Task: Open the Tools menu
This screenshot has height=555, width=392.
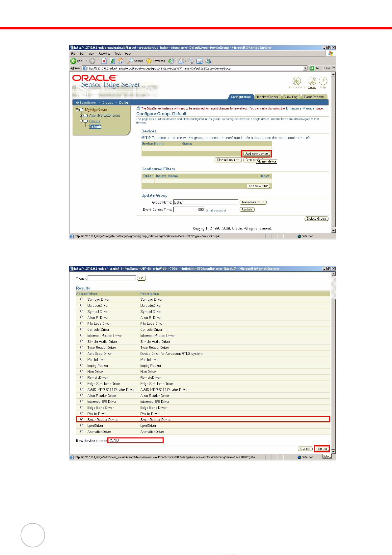Action: (118, 54)
